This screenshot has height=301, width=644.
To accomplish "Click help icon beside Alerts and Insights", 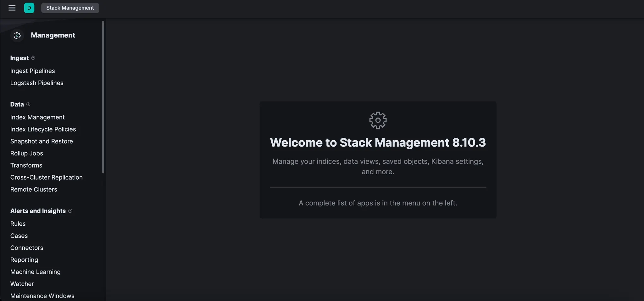I will tap(70, 211).
